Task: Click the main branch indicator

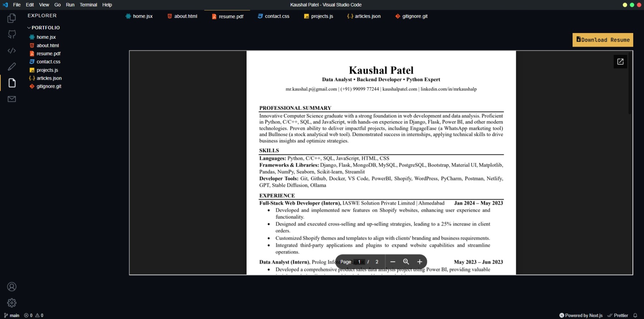Action: (x=12, y=315)
